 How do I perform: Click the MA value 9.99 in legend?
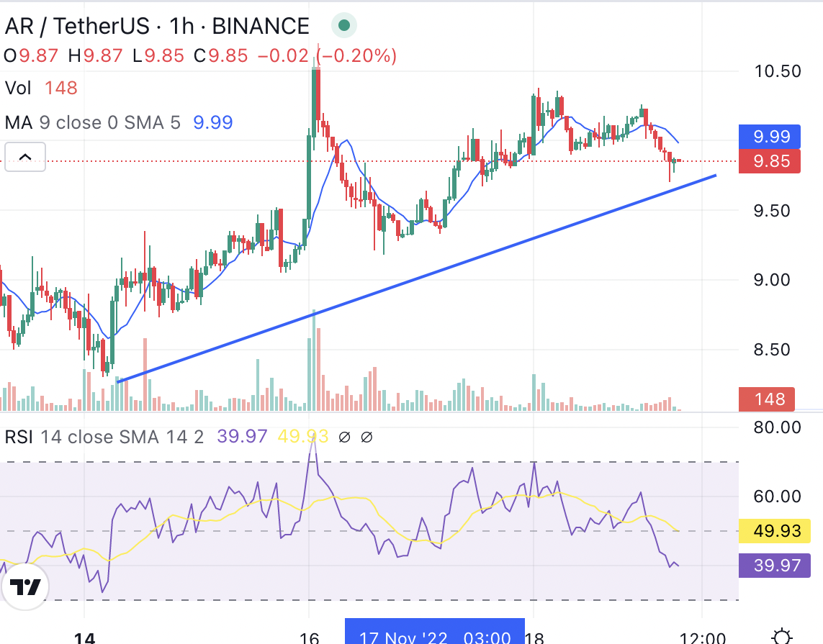click(x=212, y=123)
